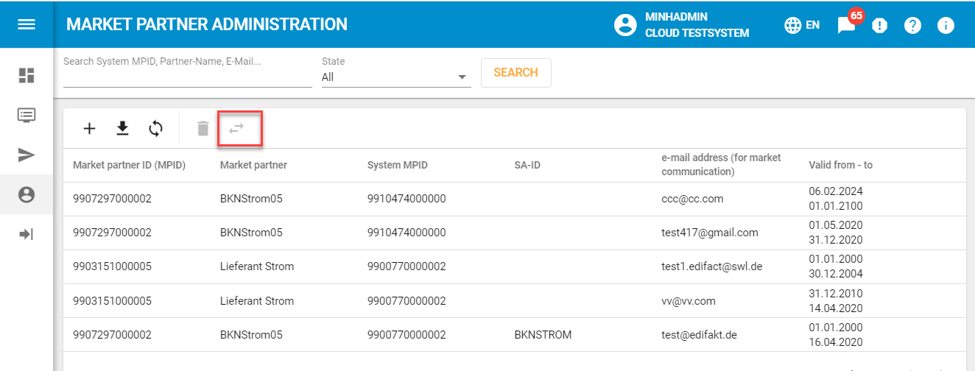Click the MARKET PARTNER ADMINISTRATION title
The width and height of the screenshot is (975, 371).
pos(206,24)
